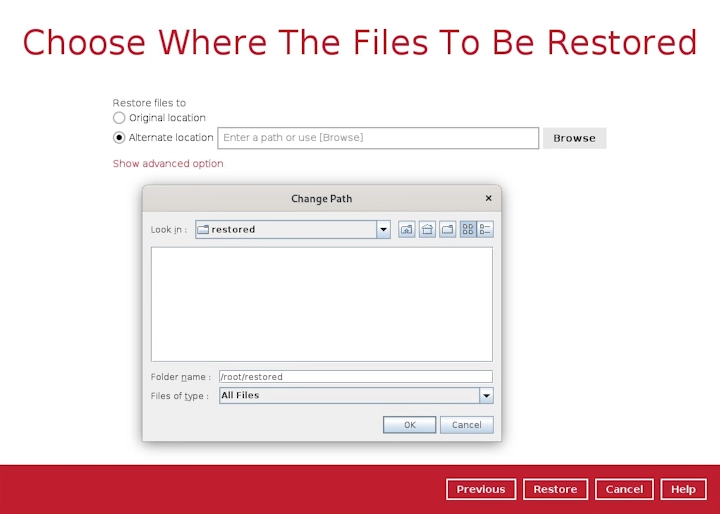Go back with Previous button
Screen dimensions: 720x514
(x=481, y=489)
